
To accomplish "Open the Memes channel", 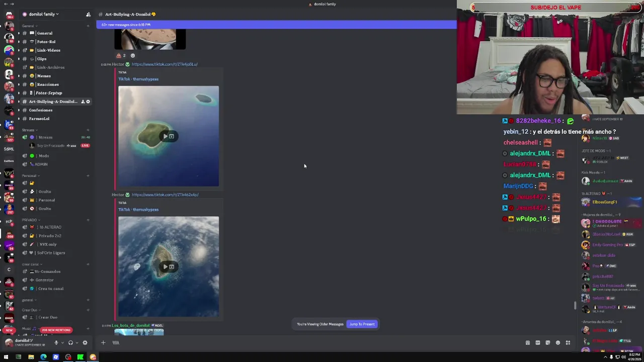I will [x=55, y=76].
